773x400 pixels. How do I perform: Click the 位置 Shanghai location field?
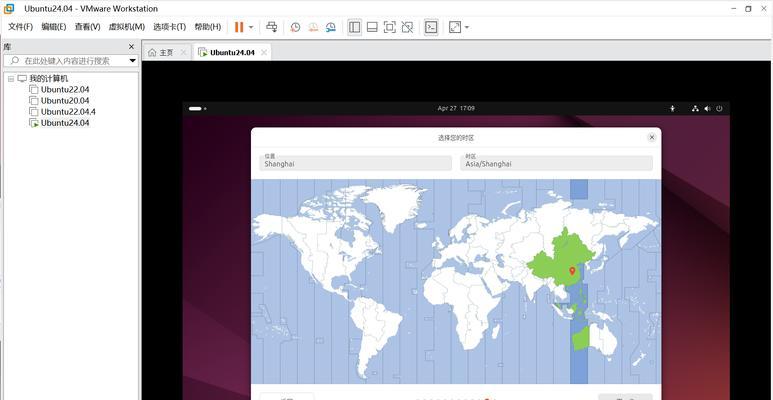pyautogui.click(x=355, y=163)
